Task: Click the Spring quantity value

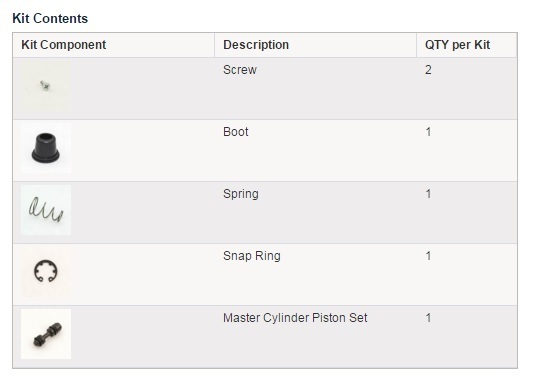Action: [x=428, y=194]
